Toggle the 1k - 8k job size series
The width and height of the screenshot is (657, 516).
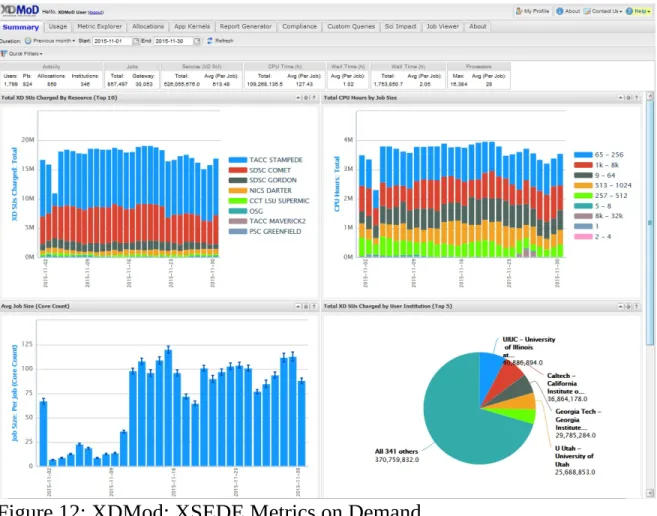pos(596,165)
